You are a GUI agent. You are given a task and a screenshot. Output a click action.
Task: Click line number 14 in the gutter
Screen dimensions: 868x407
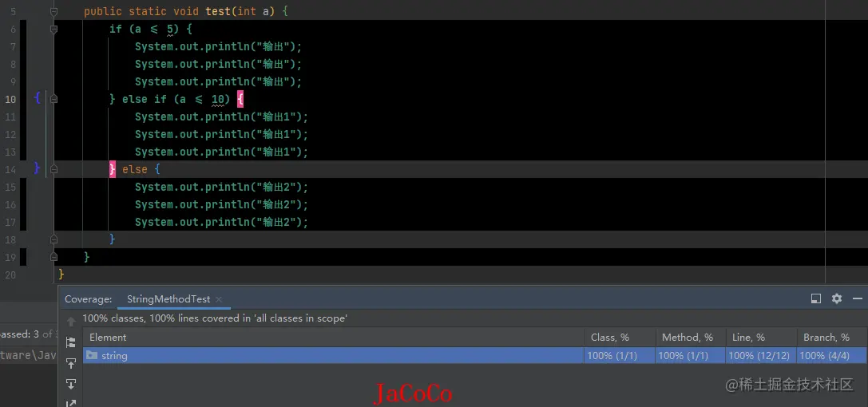click(10, 169)
